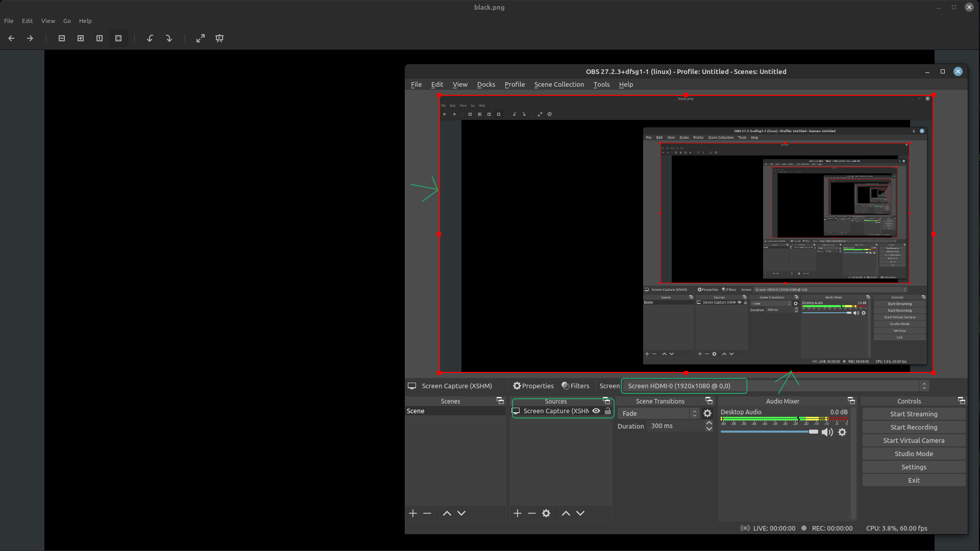Viewport: 980px width, 551px height.
Task: Click the Start Streaming button
Action: click(x=913, y=414)
